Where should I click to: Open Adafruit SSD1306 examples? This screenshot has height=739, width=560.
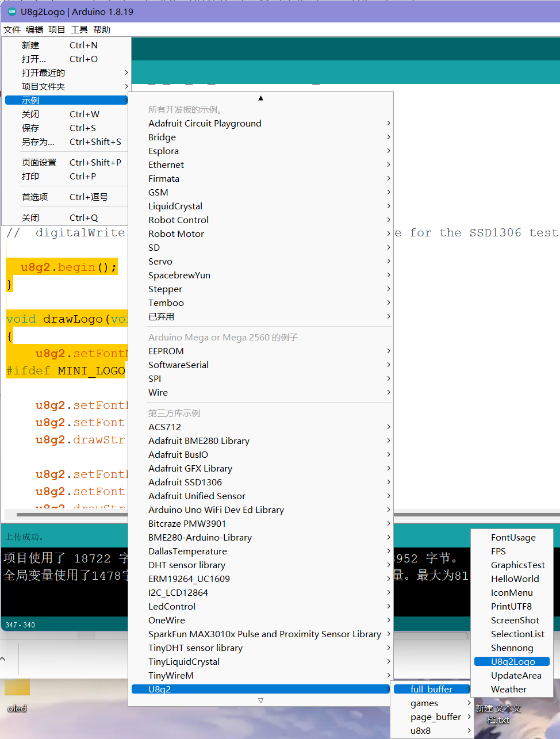click(261, 482)
